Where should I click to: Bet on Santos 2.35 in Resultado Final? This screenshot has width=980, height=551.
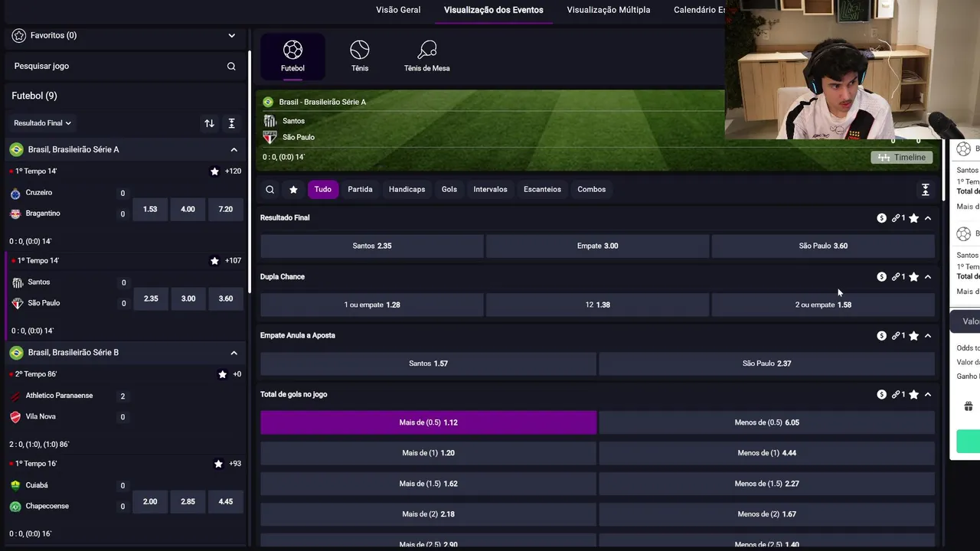tap(372, 246)
